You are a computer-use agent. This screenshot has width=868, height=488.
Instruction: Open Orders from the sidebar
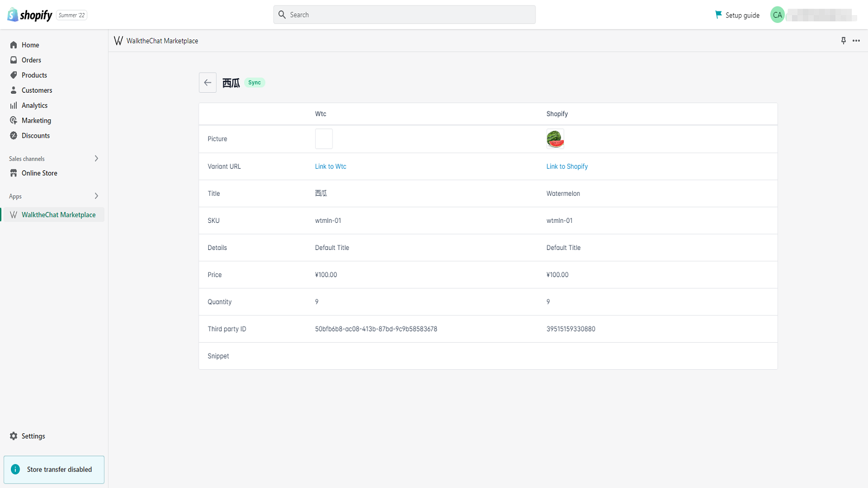(x=31, y=60)
